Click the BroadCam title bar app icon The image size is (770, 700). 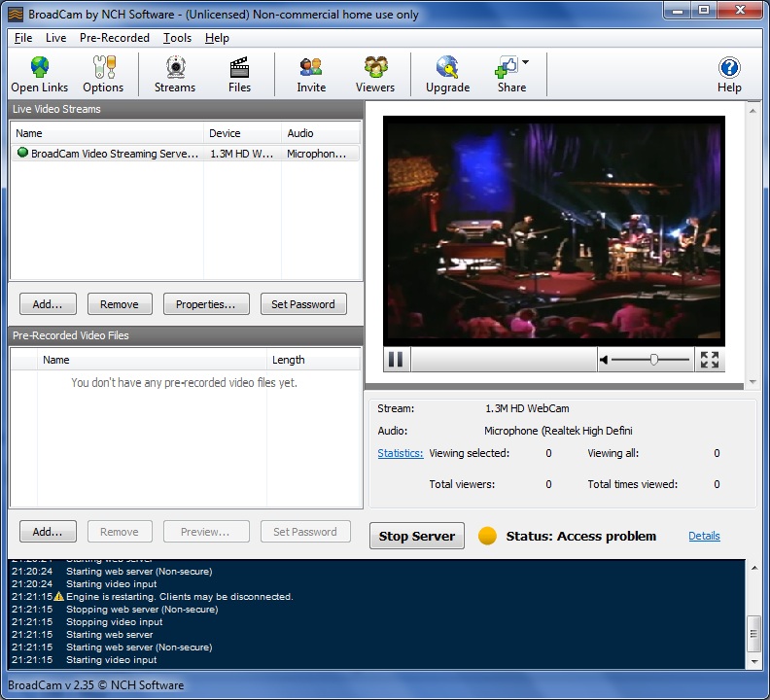[16, 15]
